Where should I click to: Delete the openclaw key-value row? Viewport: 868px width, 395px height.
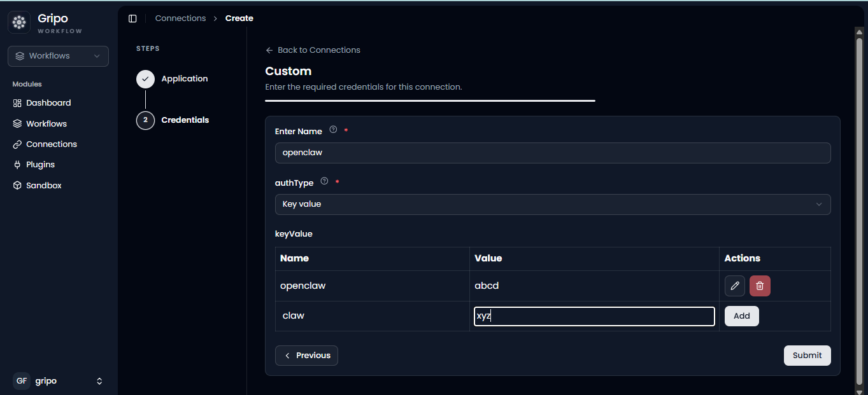pos(760,286)
